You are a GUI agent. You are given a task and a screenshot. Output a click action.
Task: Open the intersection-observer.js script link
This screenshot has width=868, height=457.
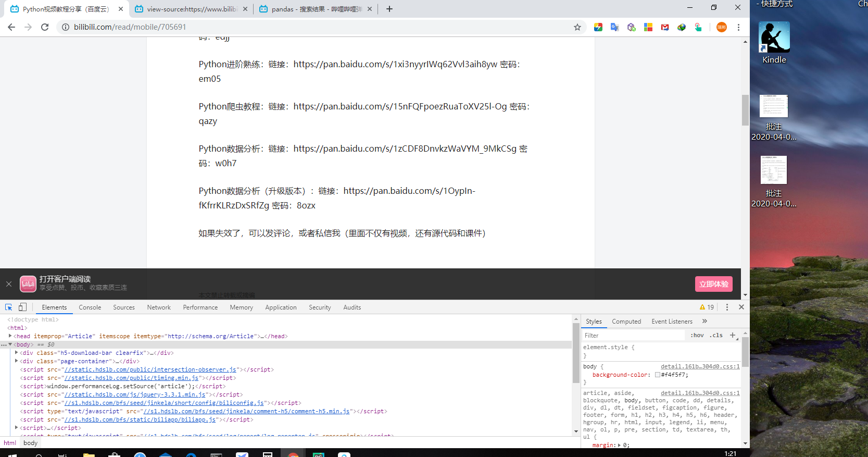(x=150, y=369)
